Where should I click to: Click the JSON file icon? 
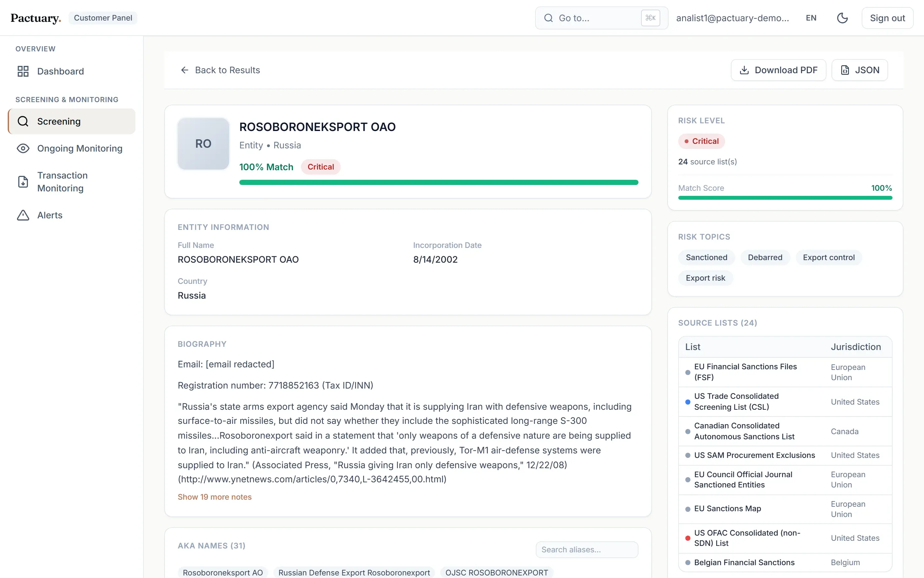[845, 70]
